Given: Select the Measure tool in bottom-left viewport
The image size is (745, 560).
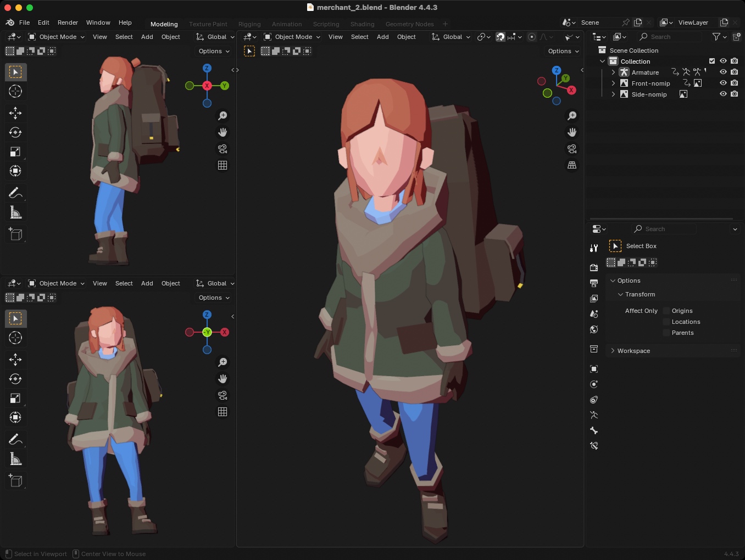Looking at the screenshot, I should point(15,459).
